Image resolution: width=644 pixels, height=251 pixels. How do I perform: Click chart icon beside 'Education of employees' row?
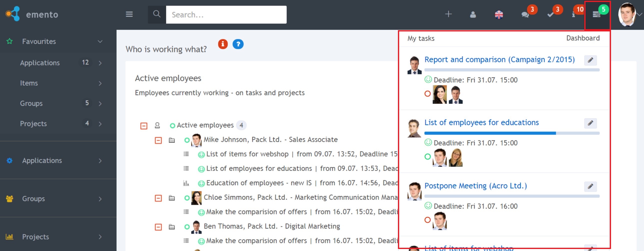pyautogui.click(x=186, y=183)
